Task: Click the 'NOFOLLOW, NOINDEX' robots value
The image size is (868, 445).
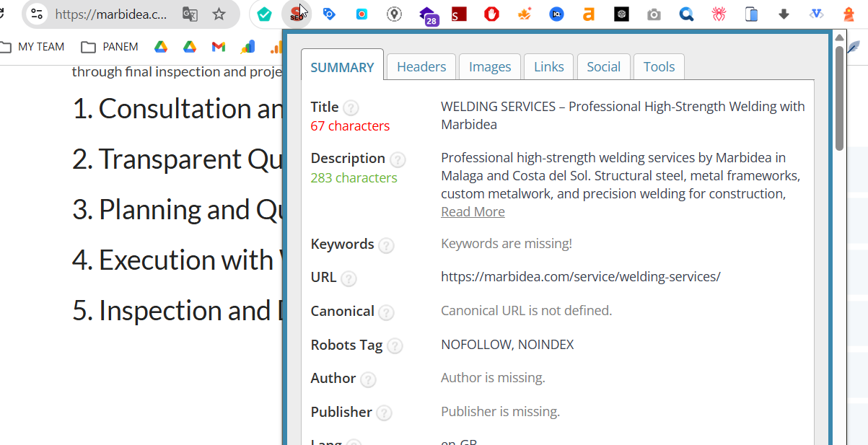Action: [507, 345]
